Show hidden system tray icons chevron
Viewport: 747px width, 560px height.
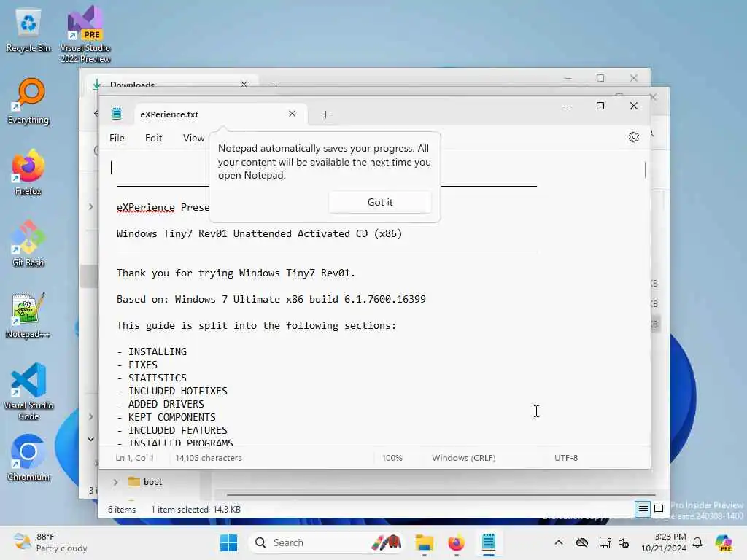pos(559,542)
